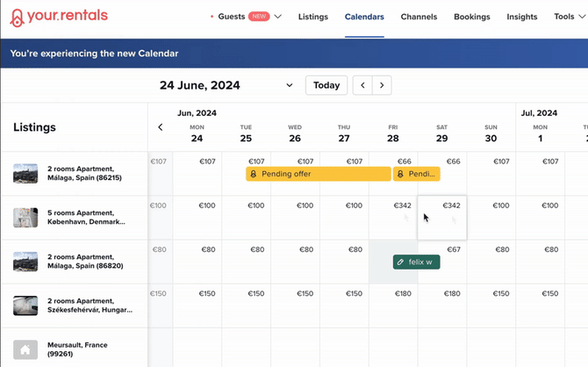Click the København apartment thumbnail
Viewport: 588px width, 367px height.
click(x=25, y=217)
